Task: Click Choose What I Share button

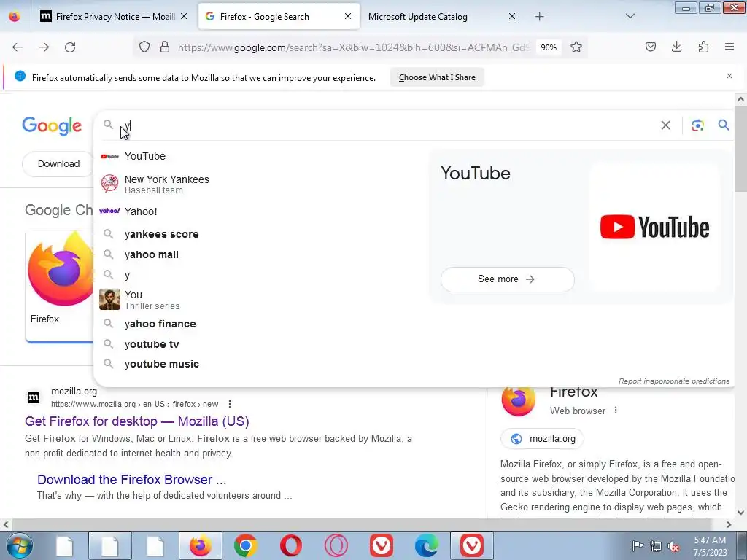Action: coord(437,77)
